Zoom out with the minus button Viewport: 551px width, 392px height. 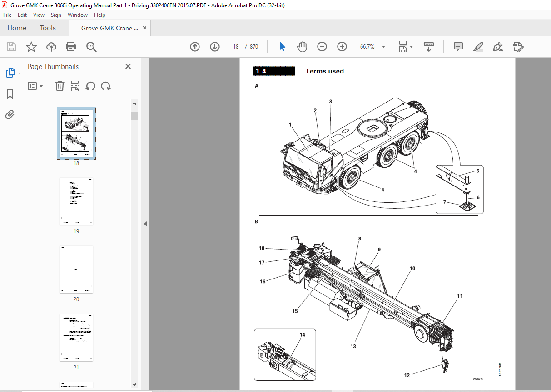click(x=322, y=47)
